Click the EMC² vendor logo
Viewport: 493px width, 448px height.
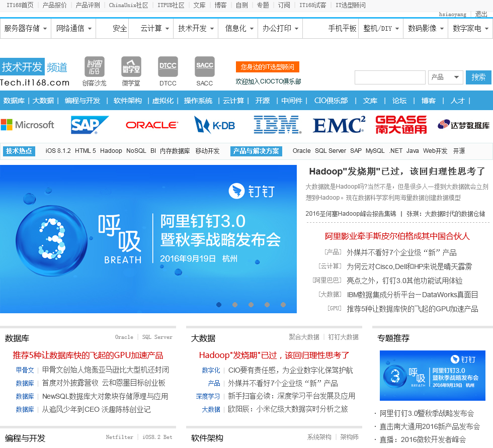click(339, 125)
